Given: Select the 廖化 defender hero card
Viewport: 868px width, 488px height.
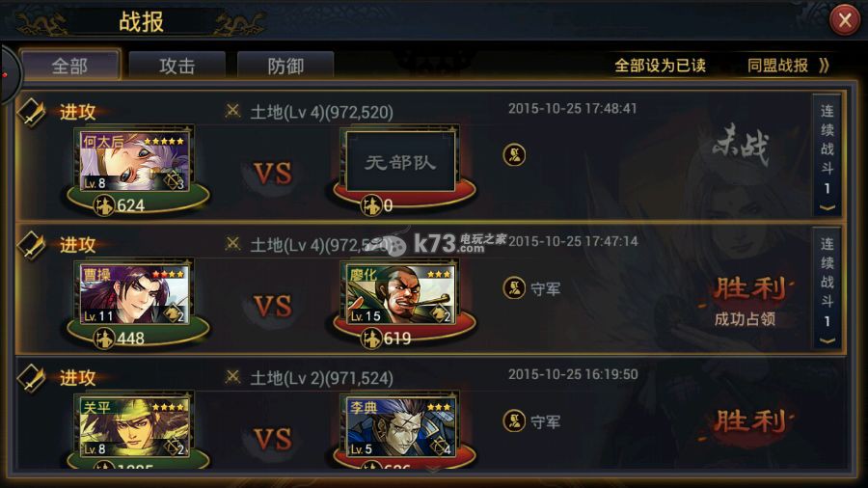Looking at the screenshot, I should click(400, 293).
